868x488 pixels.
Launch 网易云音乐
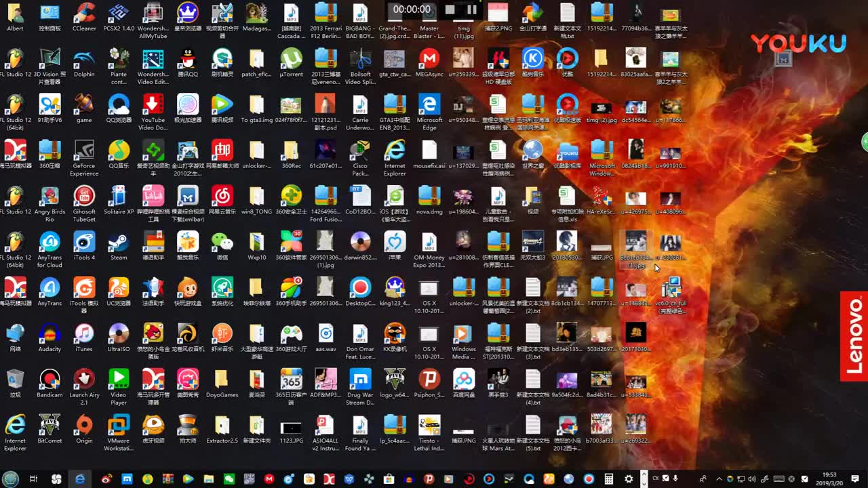click(222, 201)
